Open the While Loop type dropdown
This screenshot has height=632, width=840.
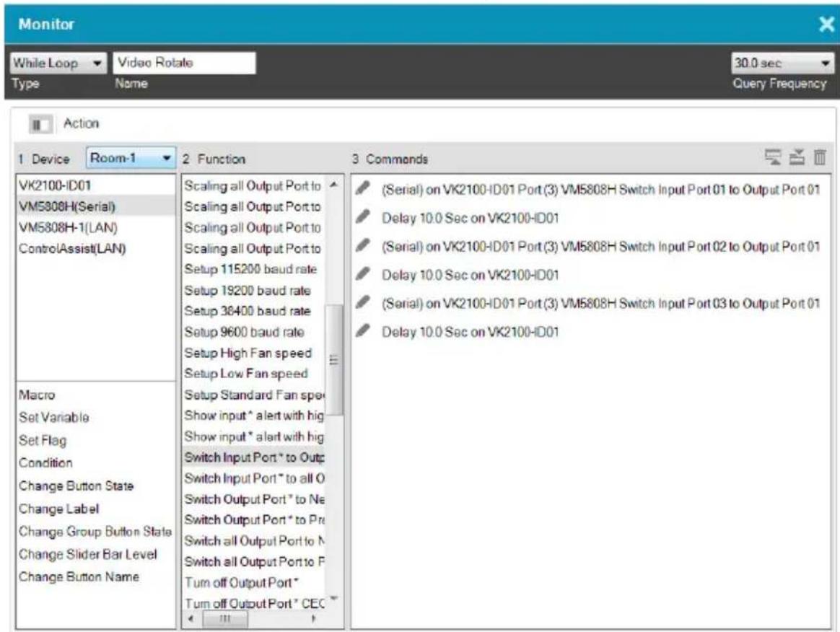57,63
